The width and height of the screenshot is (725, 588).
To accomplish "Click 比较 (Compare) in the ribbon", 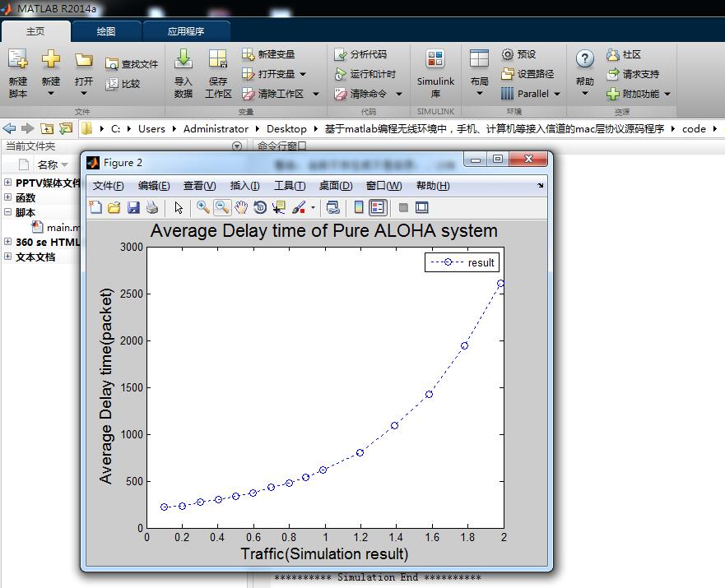I will click(123, 84).
